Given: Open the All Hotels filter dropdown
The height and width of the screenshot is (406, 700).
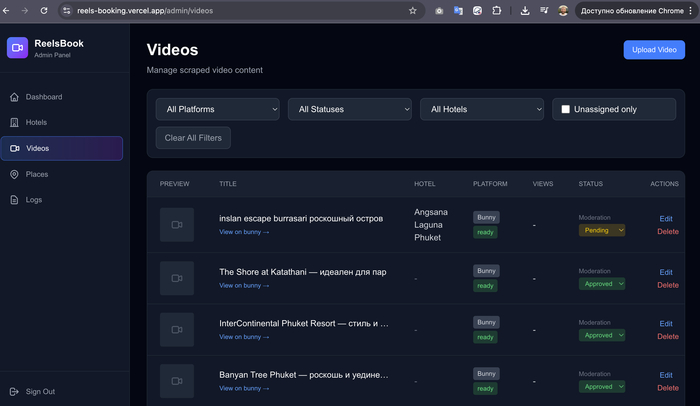Looking at the screenshot, I should tap(482, 109).
